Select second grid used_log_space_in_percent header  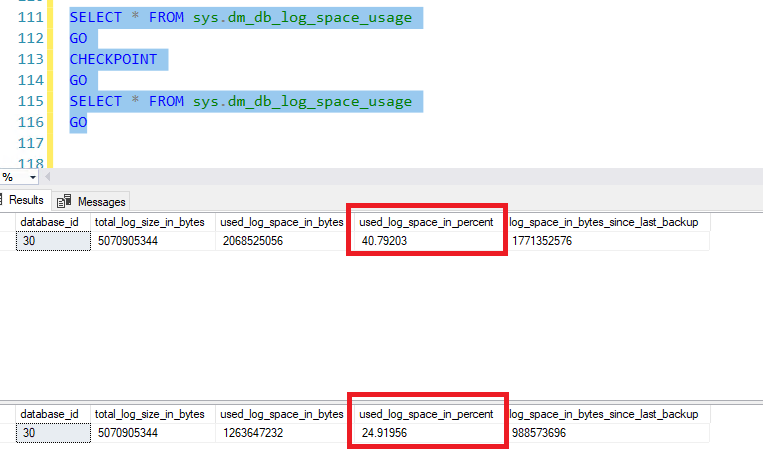426,414
